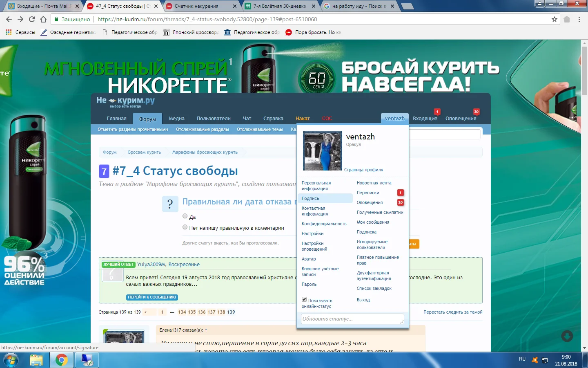Click "Перестать следить за темой" link
The height and width of the screenshot is (368, 588).
tap(453, 312)
